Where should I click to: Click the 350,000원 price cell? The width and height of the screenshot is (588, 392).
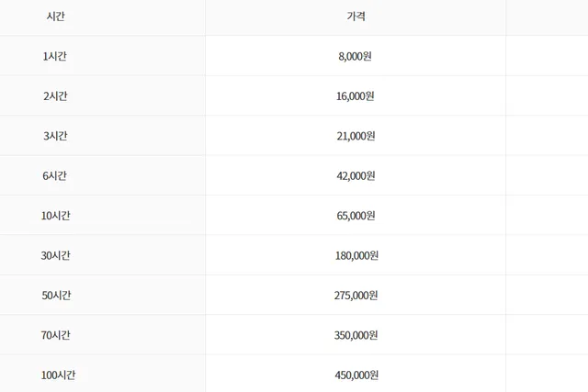tap(356, 335)
